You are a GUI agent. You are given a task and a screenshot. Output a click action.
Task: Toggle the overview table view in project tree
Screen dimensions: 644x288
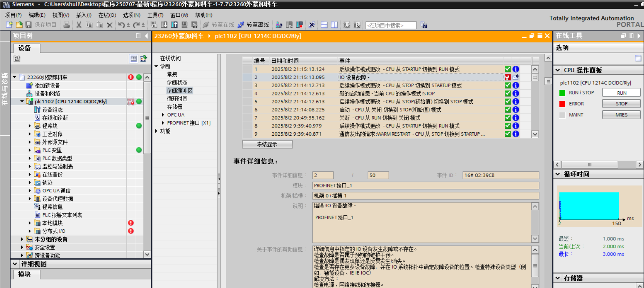click(x=133, y=59)
